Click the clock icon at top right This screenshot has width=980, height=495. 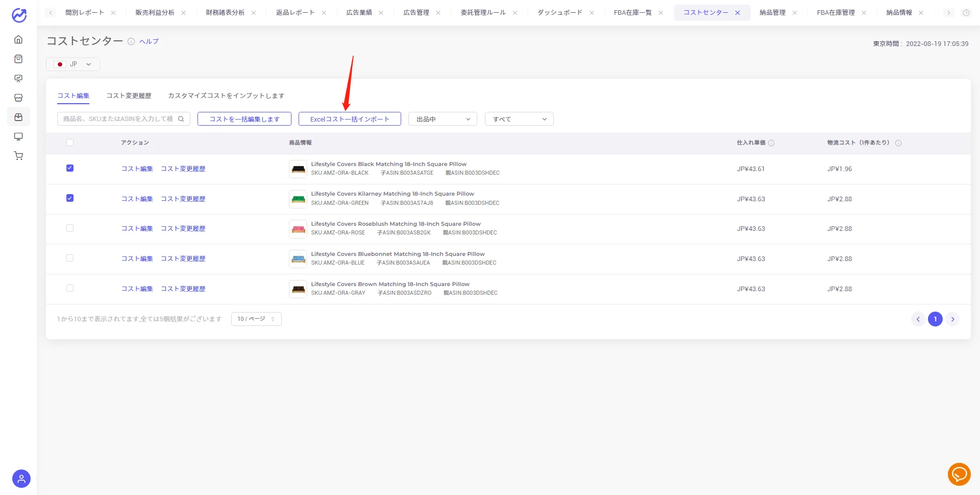coord(966,13)
